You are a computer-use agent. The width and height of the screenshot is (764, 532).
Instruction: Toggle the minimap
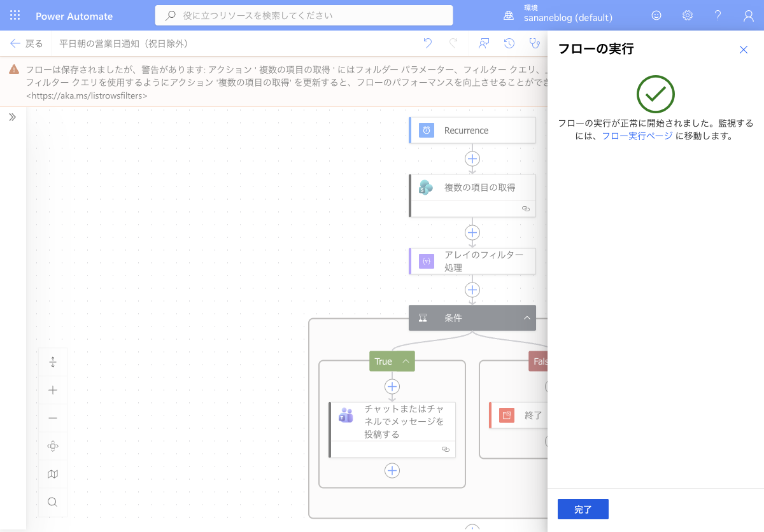pos(53,474)
